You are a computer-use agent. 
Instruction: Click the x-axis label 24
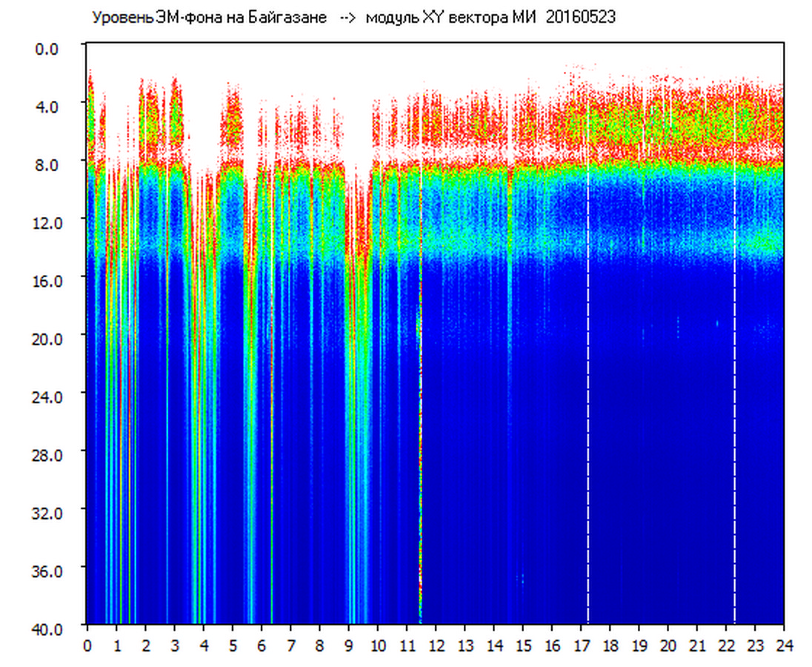tap(784, 645)
